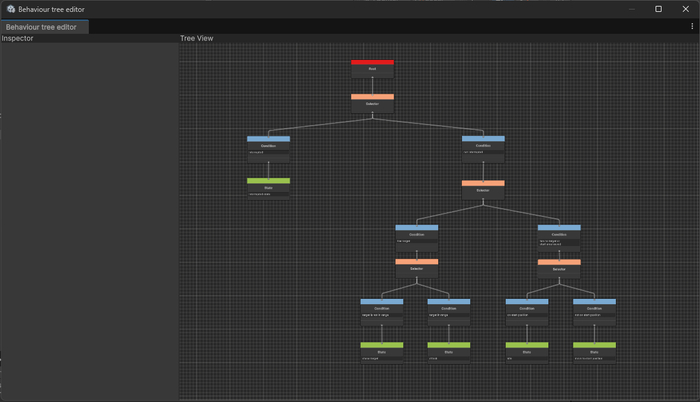700x402 pixels.
Task: Click the Tree View panel label
Action: (x=196, y=39)
